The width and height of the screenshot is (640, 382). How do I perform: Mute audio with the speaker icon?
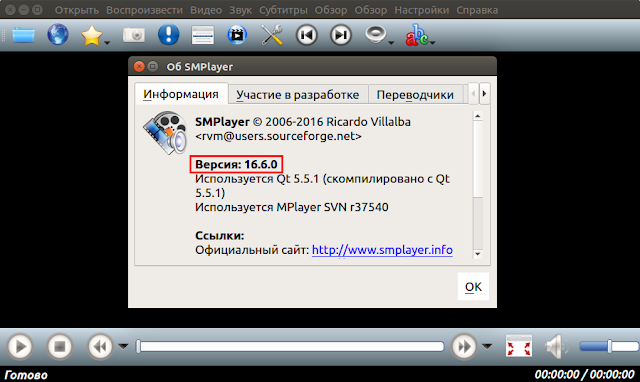(x=557, y=346)
